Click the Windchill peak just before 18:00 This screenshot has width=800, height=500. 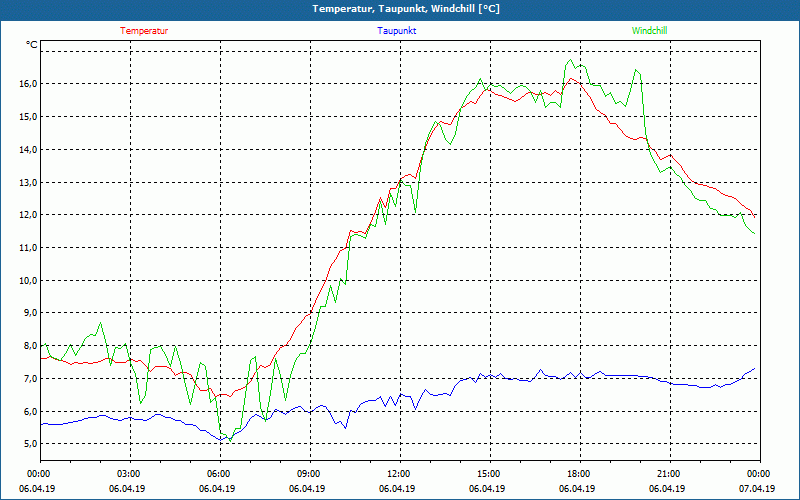570,60
